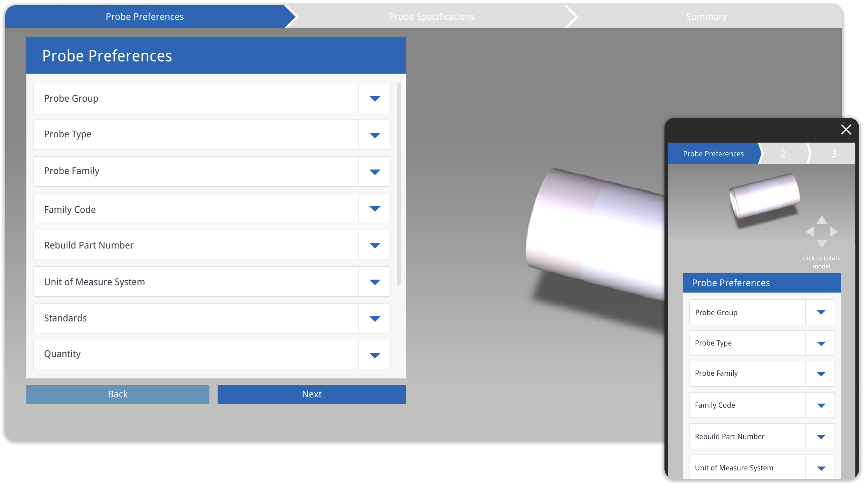Go to the Summary step tab
The width and height of the screenshot is (868, 490).
pos(706,17)
